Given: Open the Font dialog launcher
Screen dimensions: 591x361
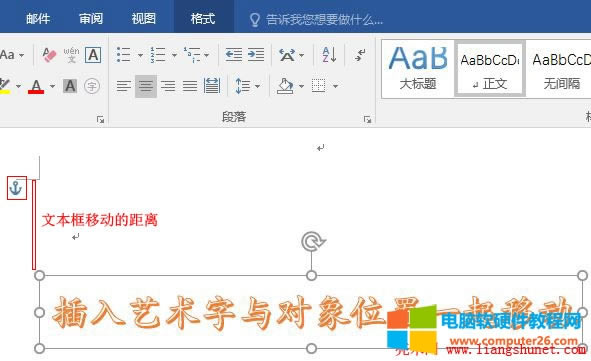Looking at the screenshot, I should (x=100, y=120).
